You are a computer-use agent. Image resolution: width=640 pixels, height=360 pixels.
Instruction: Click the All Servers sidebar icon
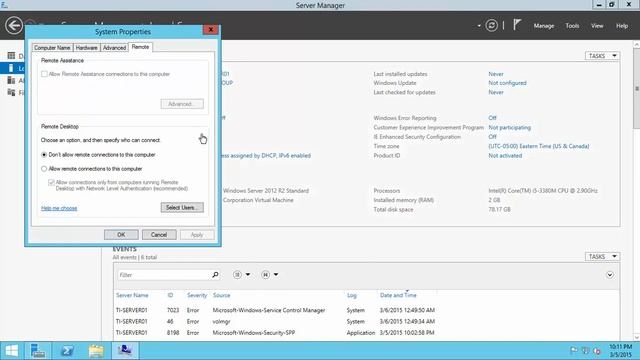[x=11, y=80]
